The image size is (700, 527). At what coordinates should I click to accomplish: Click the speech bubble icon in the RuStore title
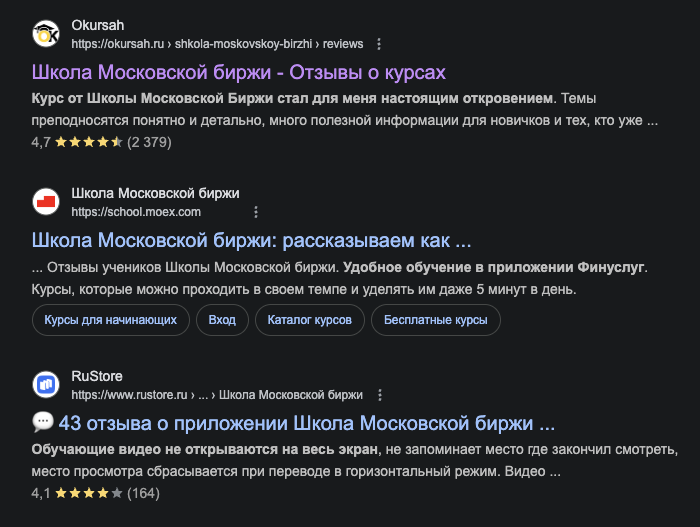[43, 422]
